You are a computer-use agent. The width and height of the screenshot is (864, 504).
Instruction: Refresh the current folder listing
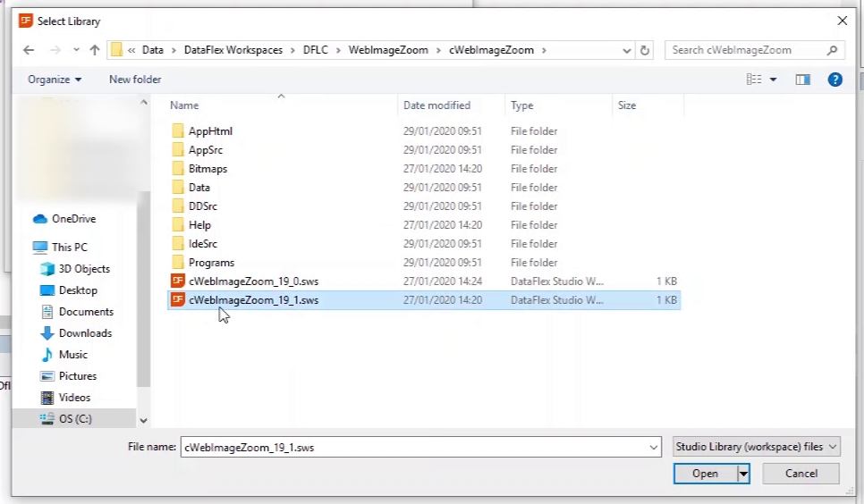645,50
